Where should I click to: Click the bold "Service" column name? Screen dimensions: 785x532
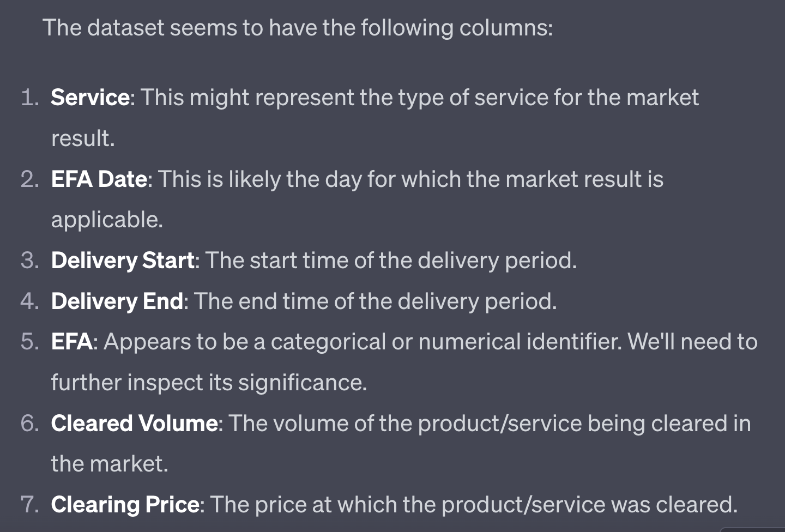pos(90,98)
